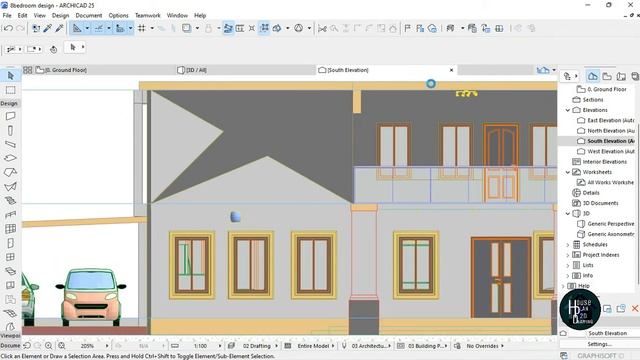640x360 pixels.
Task: Click the Trim scissors icon in the toolbar
Action: click(x=322, y=28)
